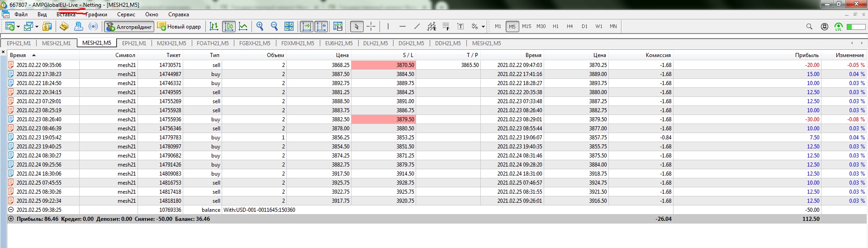Expand the Прибыль summary row plus icon
868x248 pixels.
[x=11, y=219]
